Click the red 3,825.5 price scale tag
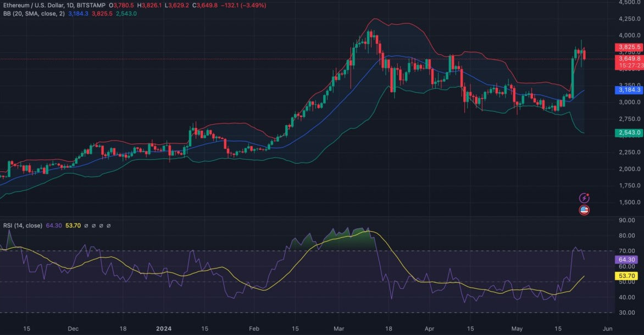 point(629,47)
